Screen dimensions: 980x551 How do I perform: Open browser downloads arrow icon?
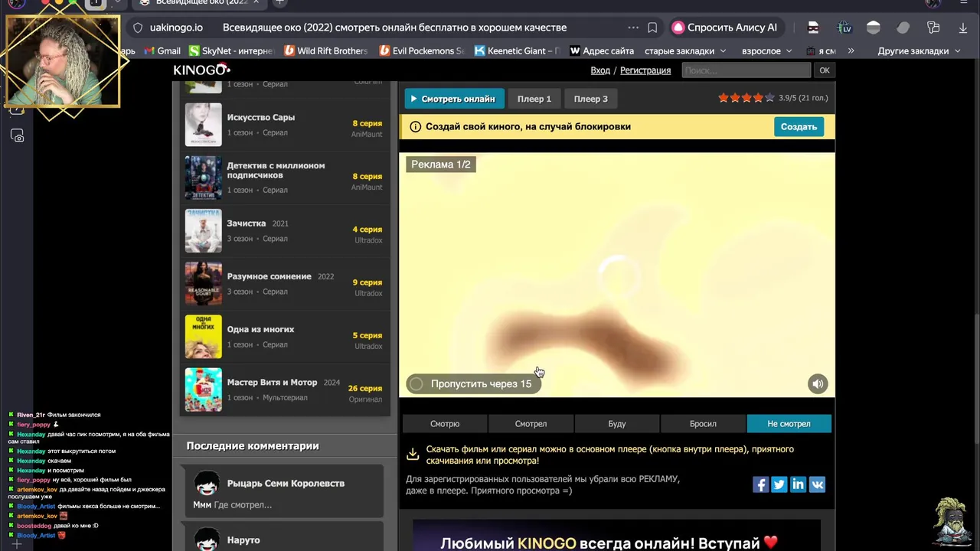[963, 28]
